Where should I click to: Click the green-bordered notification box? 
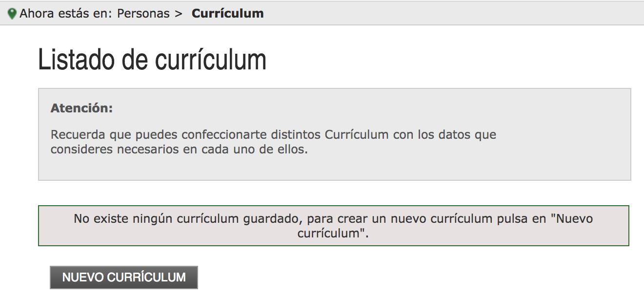(334, 226)
